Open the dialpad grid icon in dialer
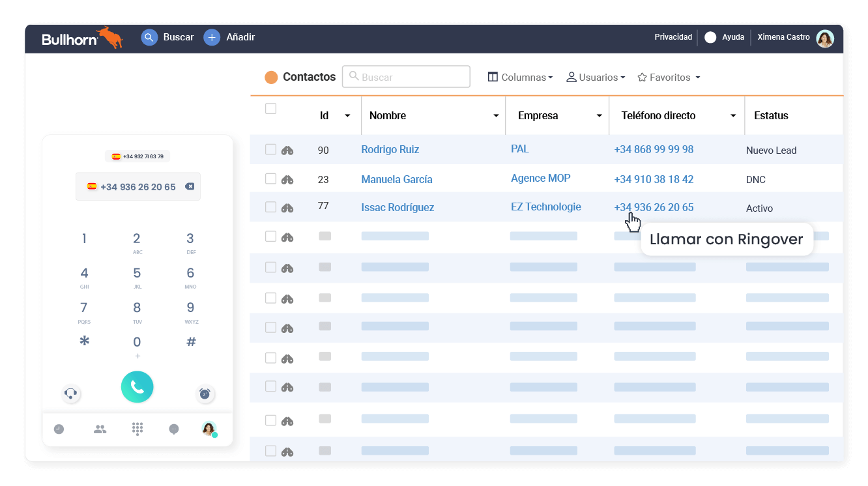The image size is (868, 486). click(x=137, y=429)
